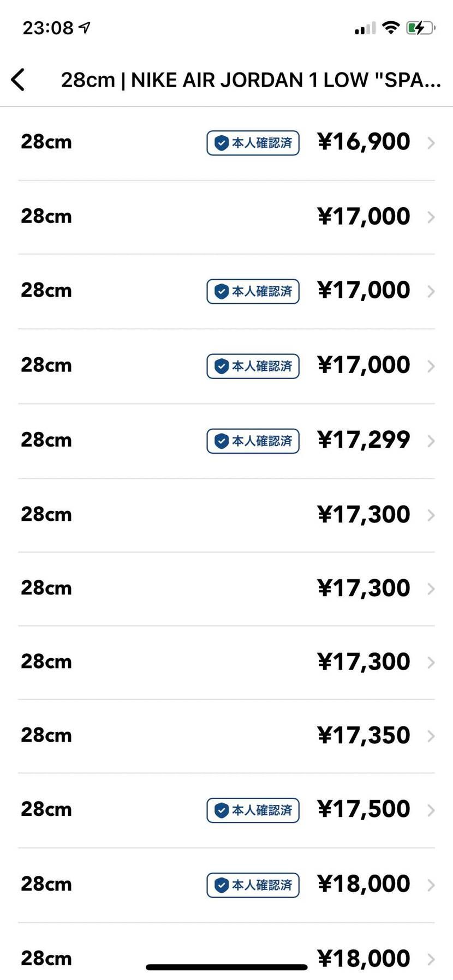The width and height of the screenshot is (453, 980).
Task: Tap the chevron next to ¥17,500
Action: click(431, 810)
